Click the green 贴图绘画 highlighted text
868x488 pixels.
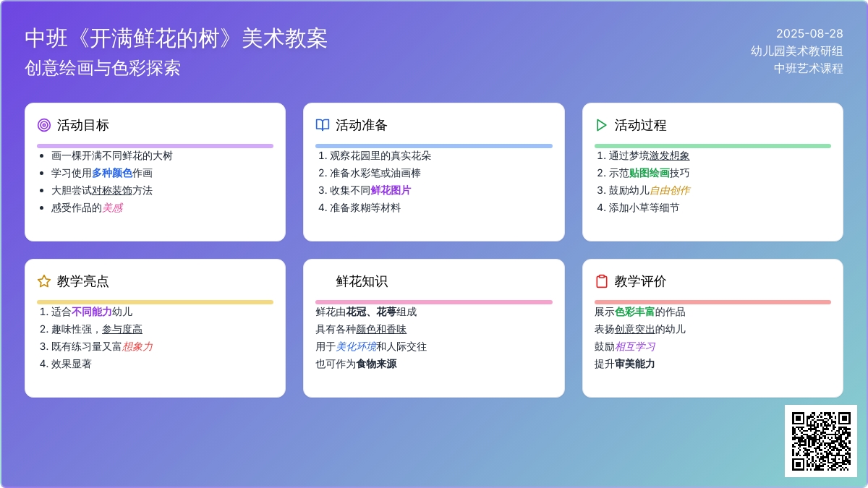click(649, 173)
